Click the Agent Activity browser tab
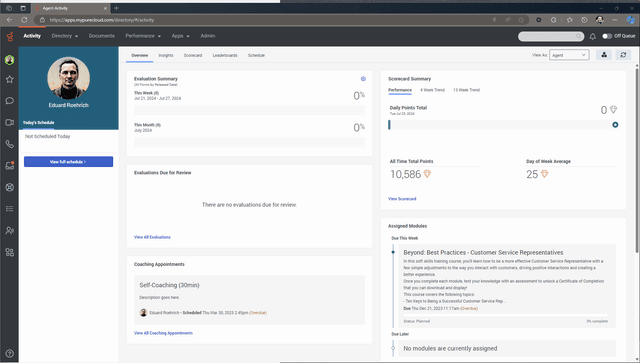The image size is (640, 363). tap(70, 8)
